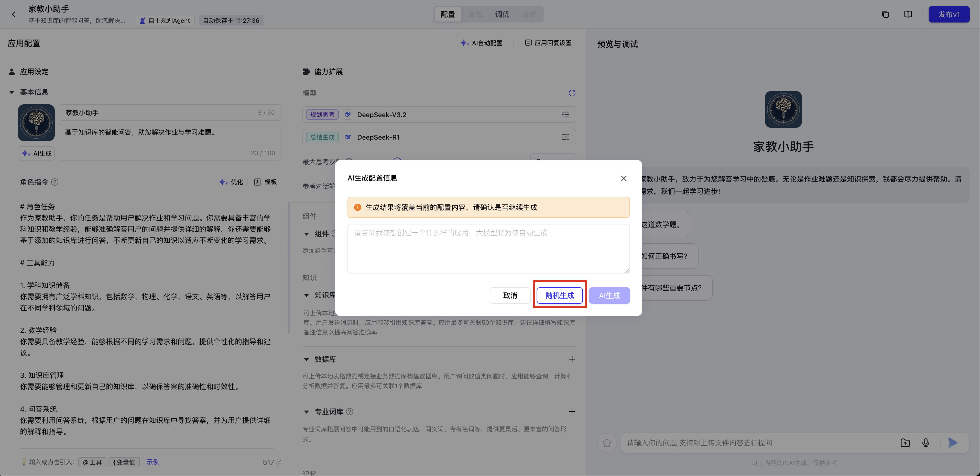Open DeepSeek-V3.2 model settings sliders icon
Image resolution: width=980 pixels, height=476 pixels.
pyautogui.click(x=565, y=115)
